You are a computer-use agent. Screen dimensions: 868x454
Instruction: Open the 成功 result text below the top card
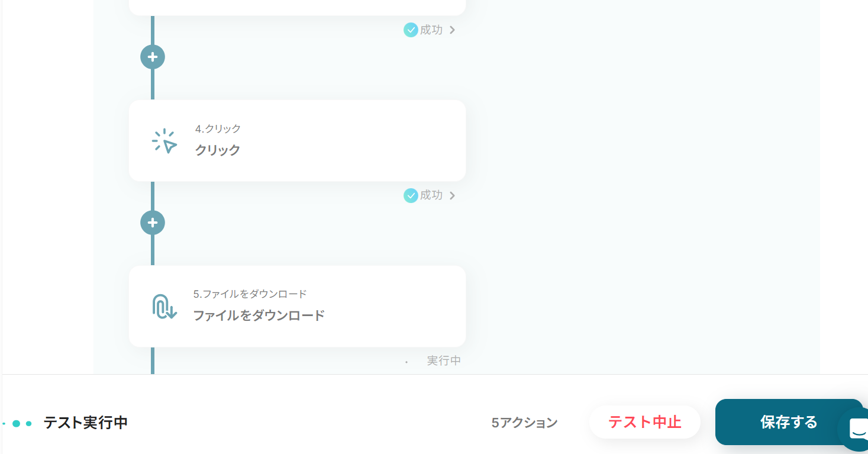(x=431, y=30)
